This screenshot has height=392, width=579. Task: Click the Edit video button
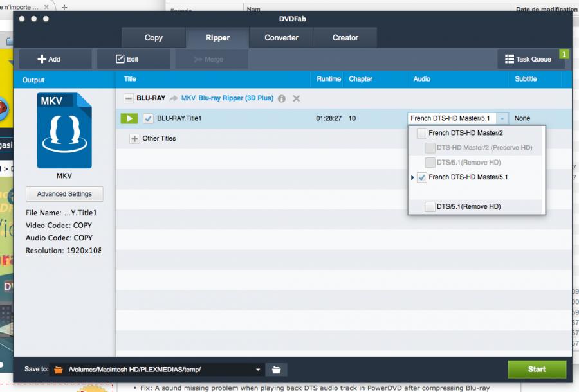point(127,59)
